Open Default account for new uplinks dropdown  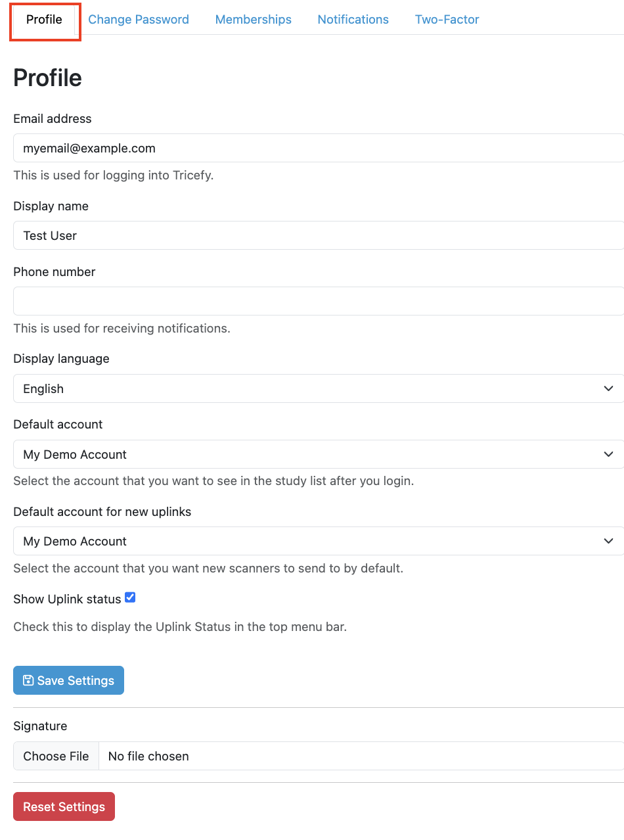pyautogui.click(x=319, y=541)
